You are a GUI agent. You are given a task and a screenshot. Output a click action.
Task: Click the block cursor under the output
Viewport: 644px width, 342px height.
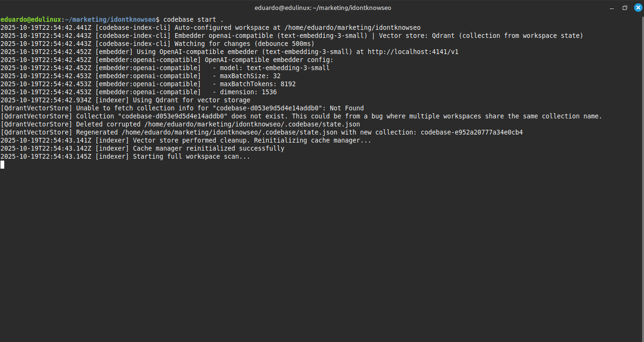point(2,164)
